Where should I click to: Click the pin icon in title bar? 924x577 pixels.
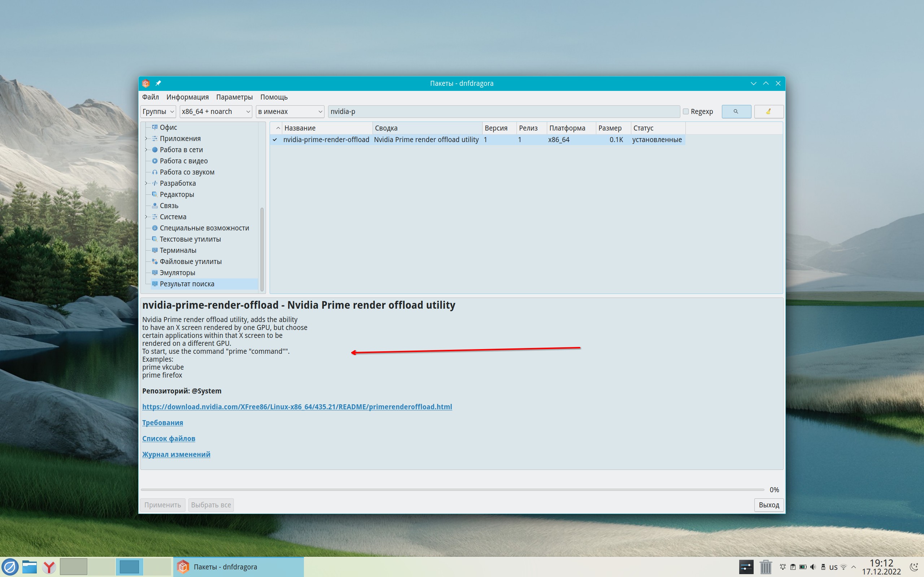158,83
